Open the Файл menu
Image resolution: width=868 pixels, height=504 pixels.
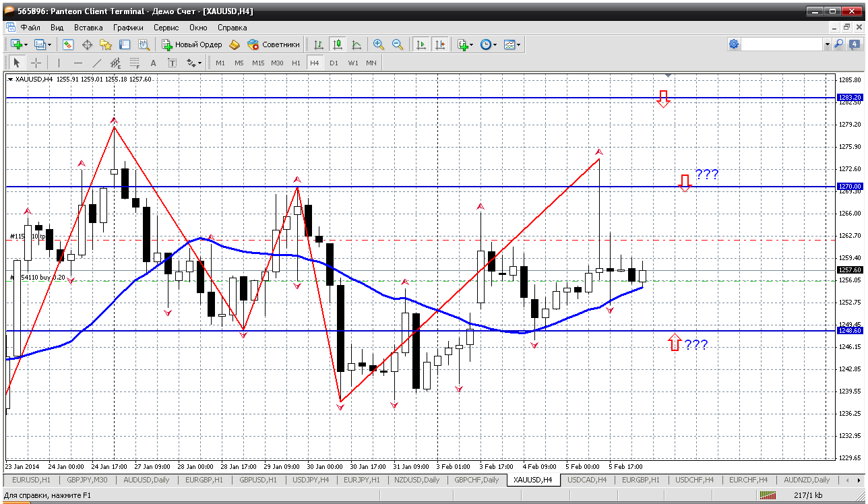[x=30, y=28]
